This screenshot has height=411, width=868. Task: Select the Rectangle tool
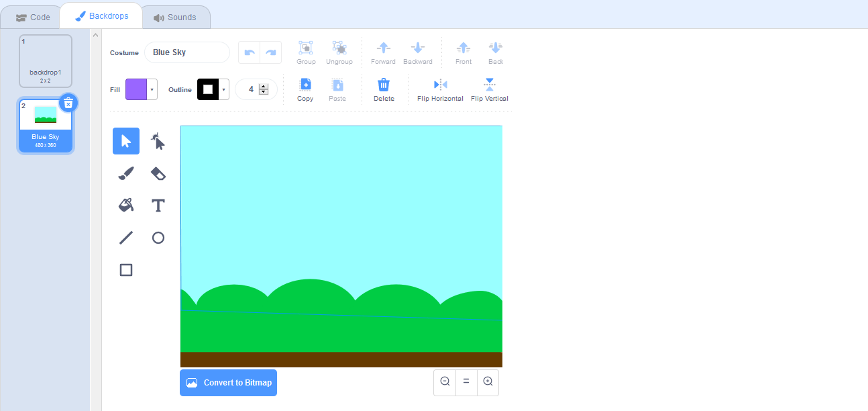(x=125, y=269)
